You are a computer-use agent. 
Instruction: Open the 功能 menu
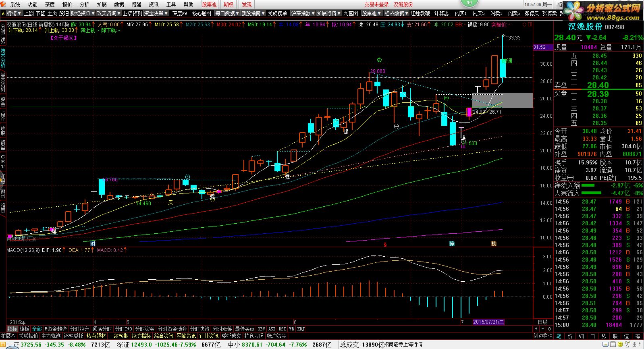[x=32, y=4]
